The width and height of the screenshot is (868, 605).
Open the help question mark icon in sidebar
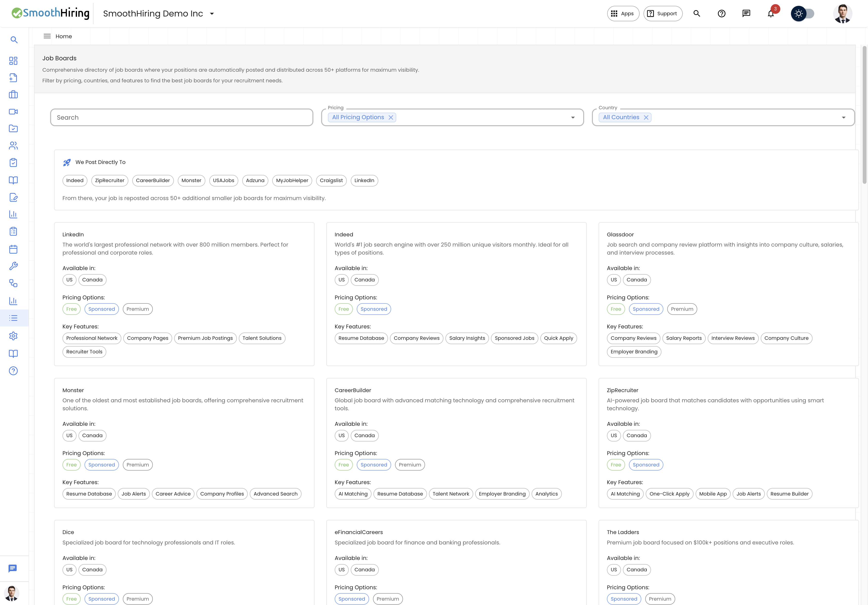(x=13, y=371)
